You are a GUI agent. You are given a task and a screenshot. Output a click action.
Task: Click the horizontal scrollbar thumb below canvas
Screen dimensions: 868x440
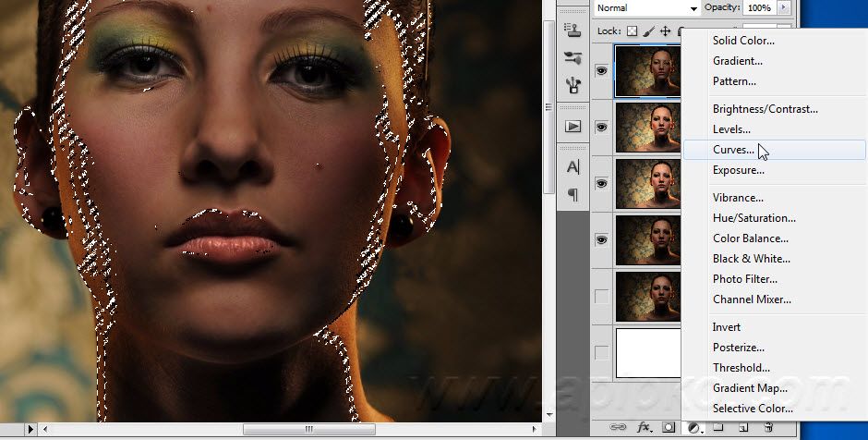pyautogui.click(x=309, y=429)
